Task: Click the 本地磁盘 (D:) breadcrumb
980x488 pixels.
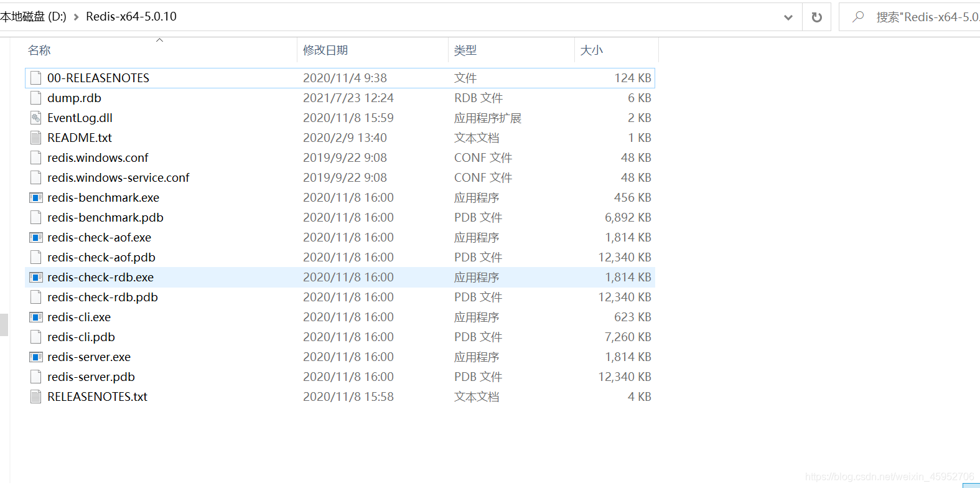Action: click(33, 17)
